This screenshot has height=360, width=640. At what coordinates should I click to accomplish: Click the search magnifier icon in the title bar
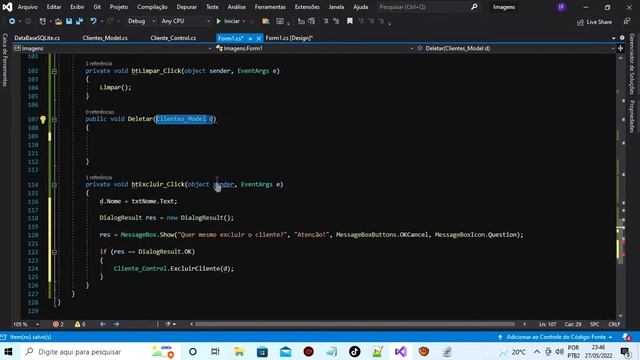[x=474, y=7]
